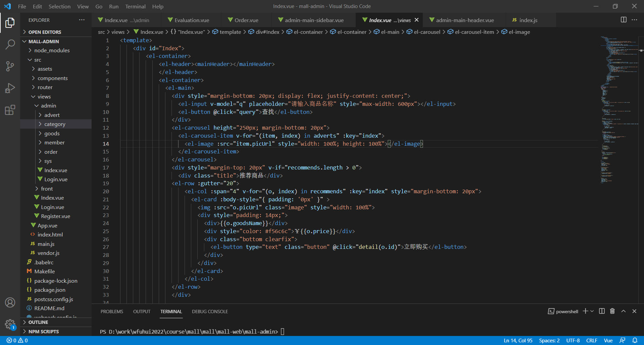The image size is (644, 345).
Task: Open the Source Control view
Action: point(10,66)
